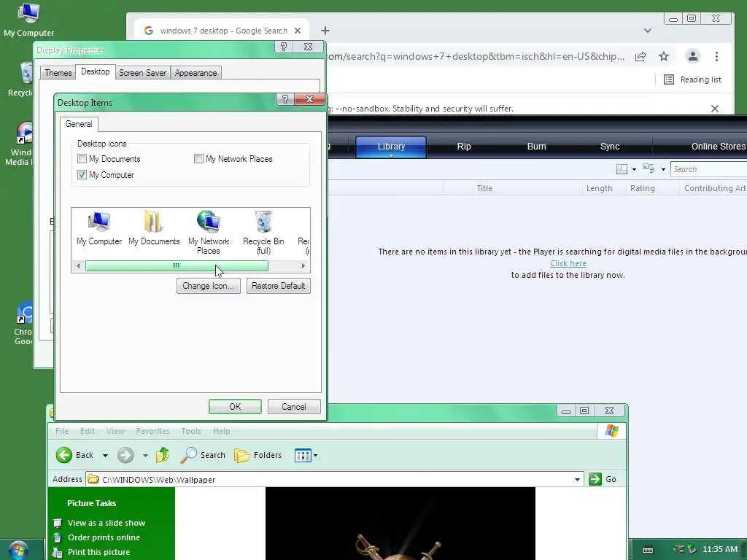Open Chrome three-dot menu
Viewport: 747px width, 560px height.
coord(716,57)
